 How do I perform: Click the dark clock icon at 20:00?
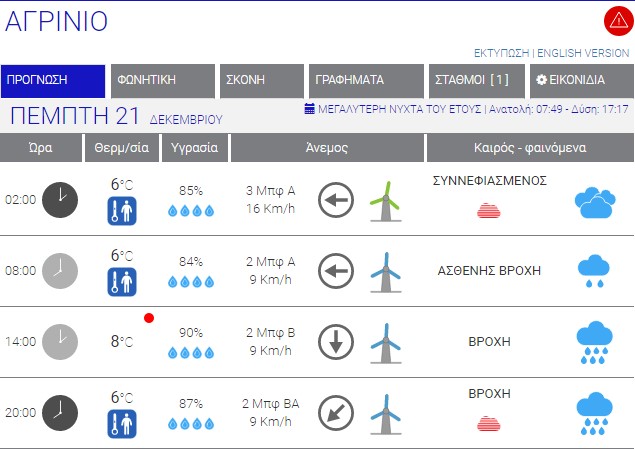(x=59, y=412)
